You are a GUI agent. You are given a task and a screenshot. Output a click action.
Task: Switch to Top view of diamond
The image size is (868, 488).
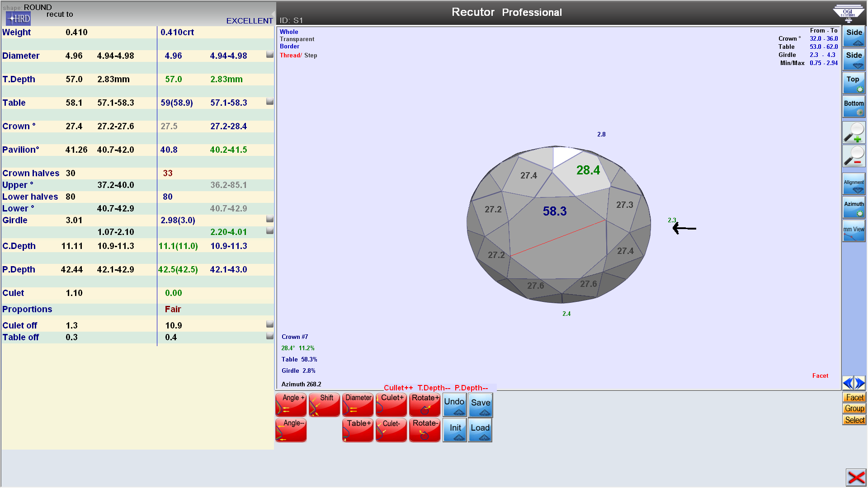[x=854, y=83]
